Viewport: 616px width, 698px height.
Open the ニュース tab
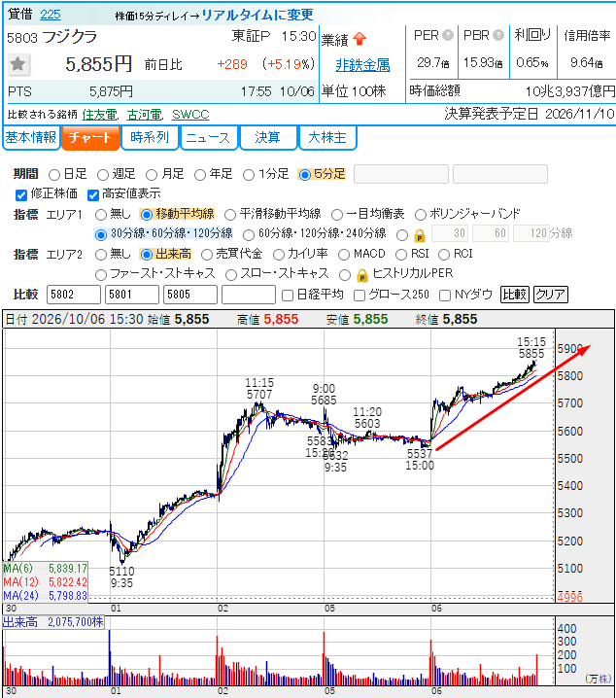click(x=209, y=137)
